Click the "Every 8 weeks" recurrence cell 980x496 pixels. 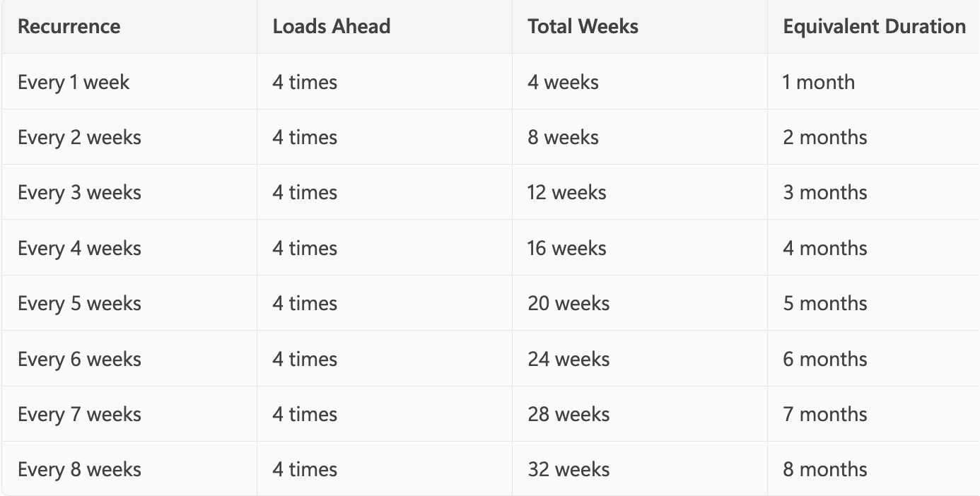click(x=79, y=469)
